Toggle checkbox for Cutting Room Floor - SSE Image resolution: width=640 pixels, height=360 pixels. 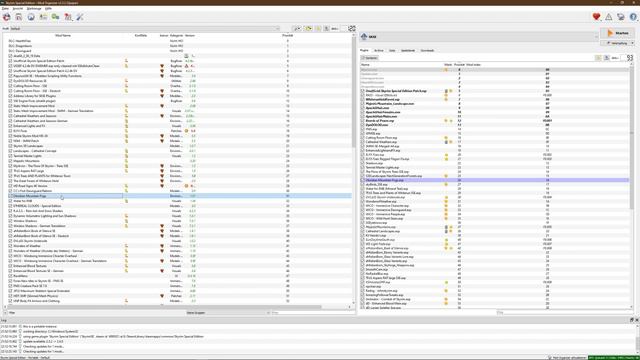(10, 86)
